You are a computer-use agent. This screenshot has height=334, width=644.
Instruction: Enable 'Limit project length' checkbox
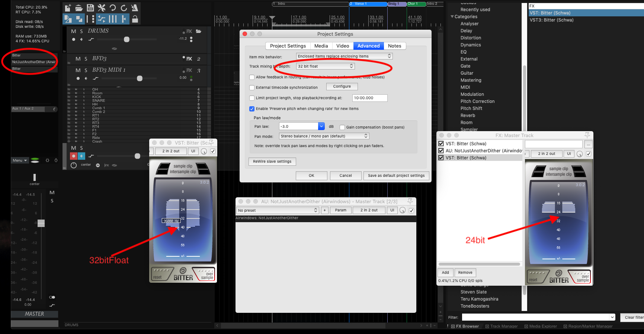click(252, 98)
